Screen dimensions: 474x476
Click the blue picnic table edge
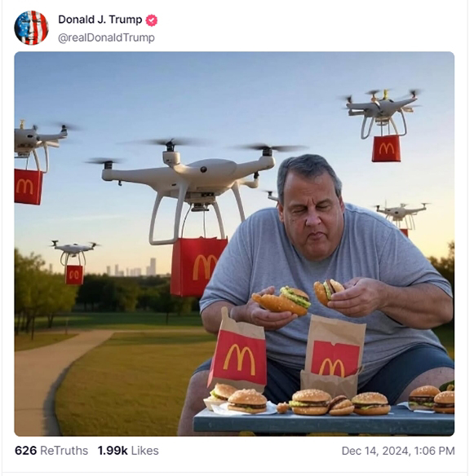click(x=324, y=422)
